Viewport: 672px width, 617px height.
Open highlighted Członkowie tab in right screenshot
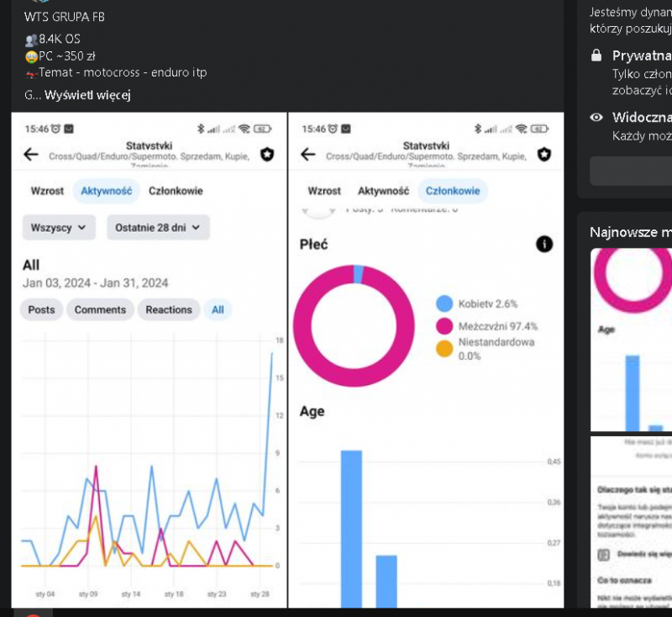click(x=452, y=191)
